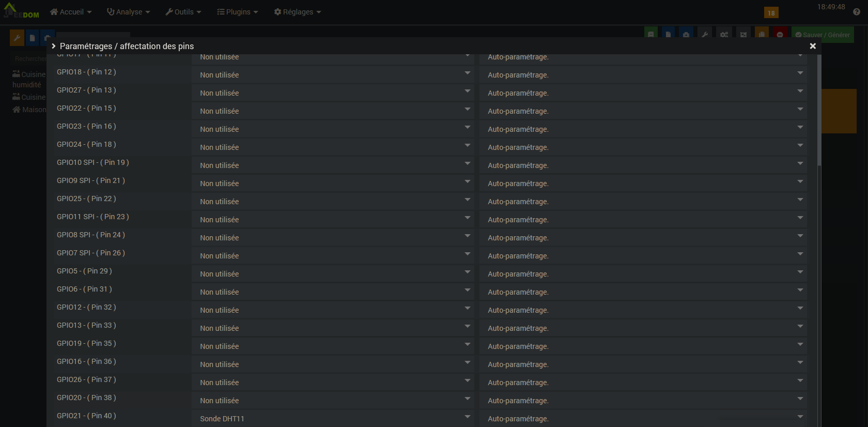The image size is (868, 427).
Task: Open the GPIO25 Pin 22 usage dropdown
Action: tap(333, 202)
